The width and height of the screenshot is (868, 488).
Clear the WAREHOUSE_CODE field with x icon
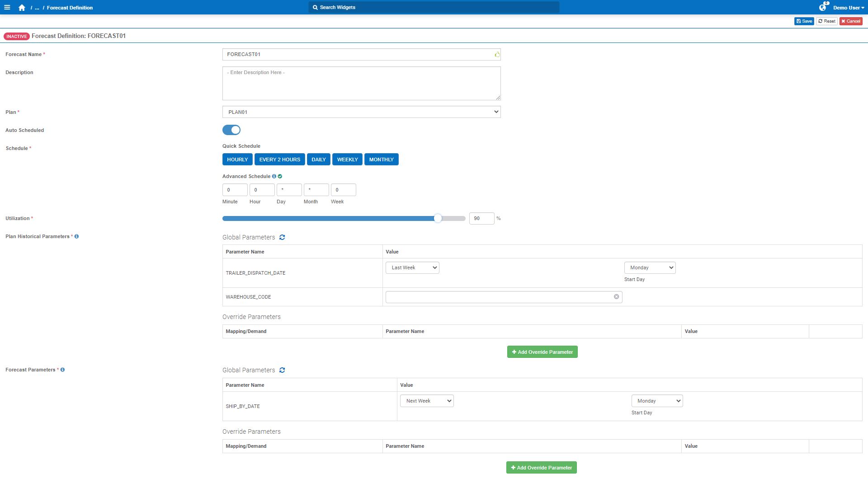616,297
